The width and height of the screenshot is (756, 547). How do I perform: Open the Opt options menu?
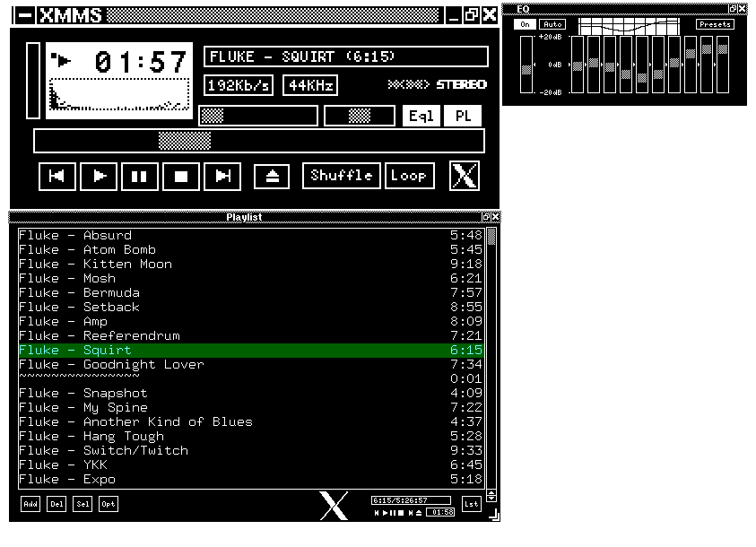pos(108,504)
